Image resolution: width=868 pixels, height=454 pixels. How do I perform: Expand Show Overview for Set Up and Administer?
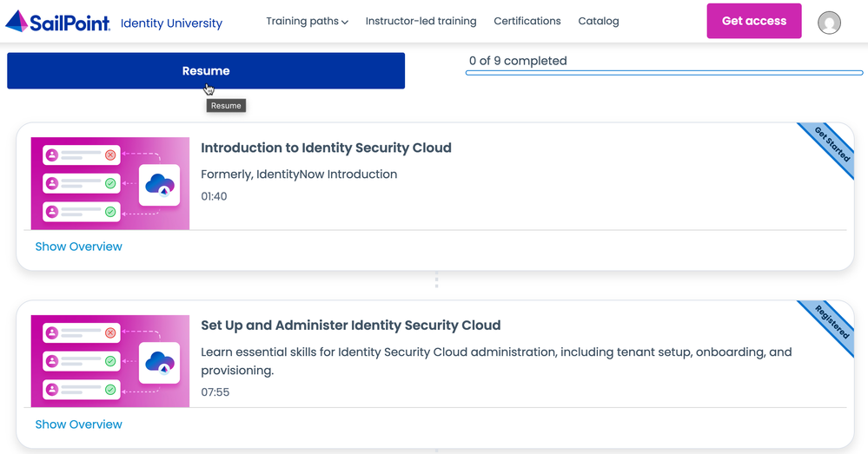click(x=78, y=424)
